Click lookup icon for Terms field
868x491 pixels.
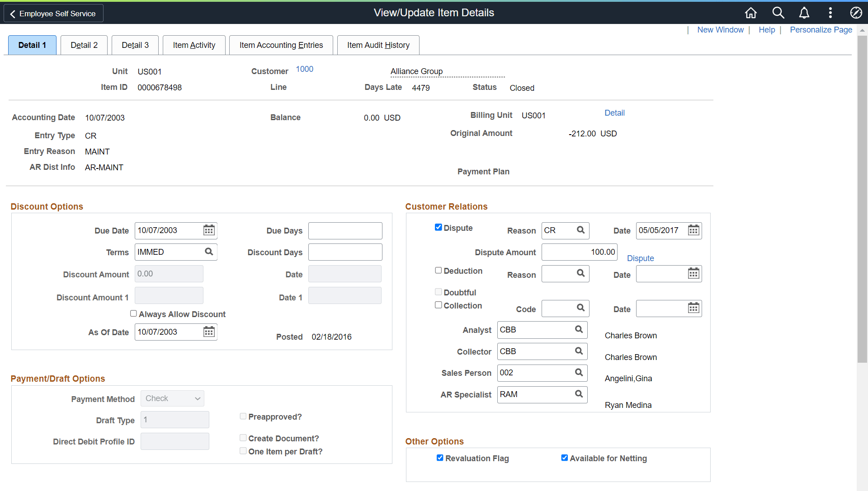point(208,252)
